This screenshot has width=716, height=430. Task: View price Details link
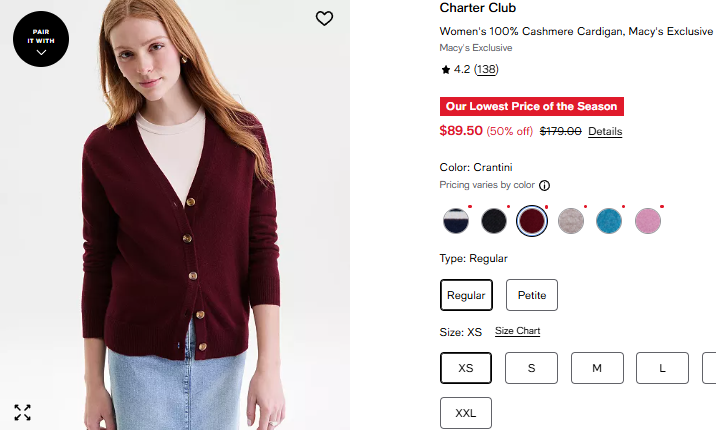coord(605,131)
